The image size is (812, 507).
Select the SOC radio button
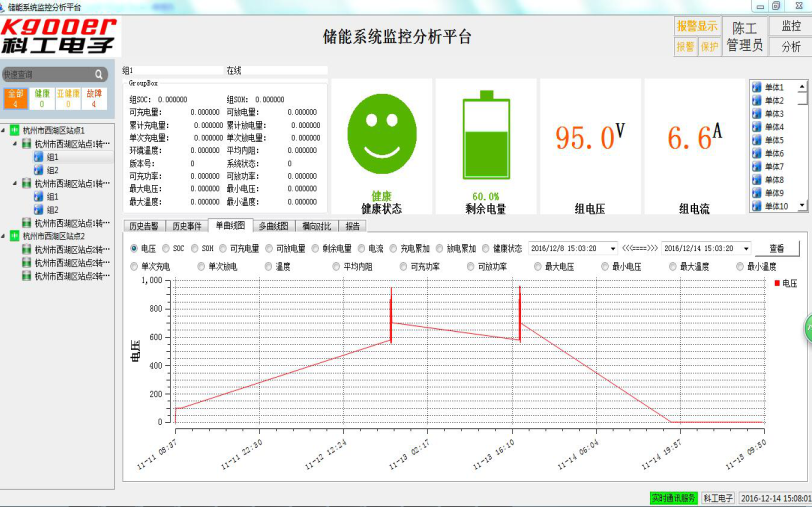point(165,248)
